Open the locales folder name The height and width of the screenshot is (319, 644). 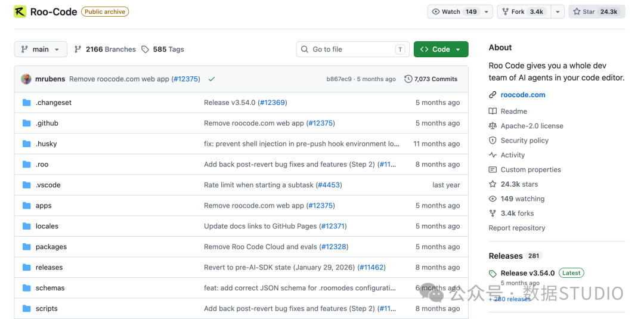[47, 226]
